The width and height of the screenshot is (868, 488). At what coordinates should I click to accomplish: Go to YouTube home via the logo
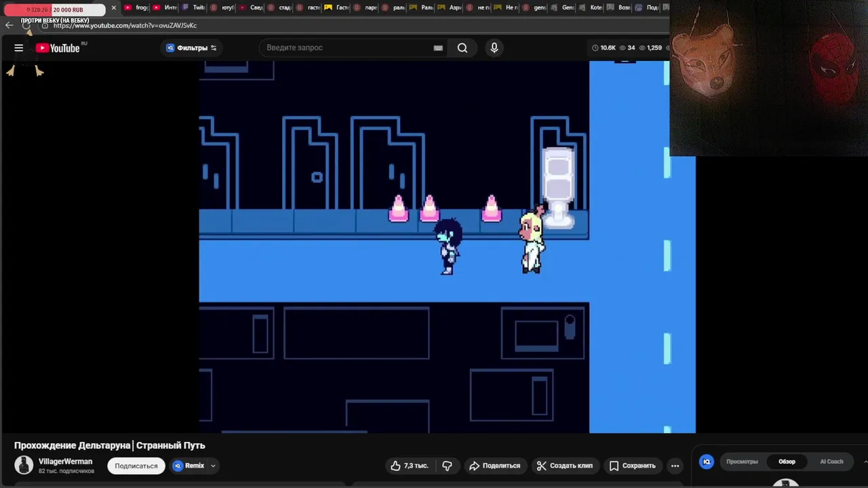58,48
